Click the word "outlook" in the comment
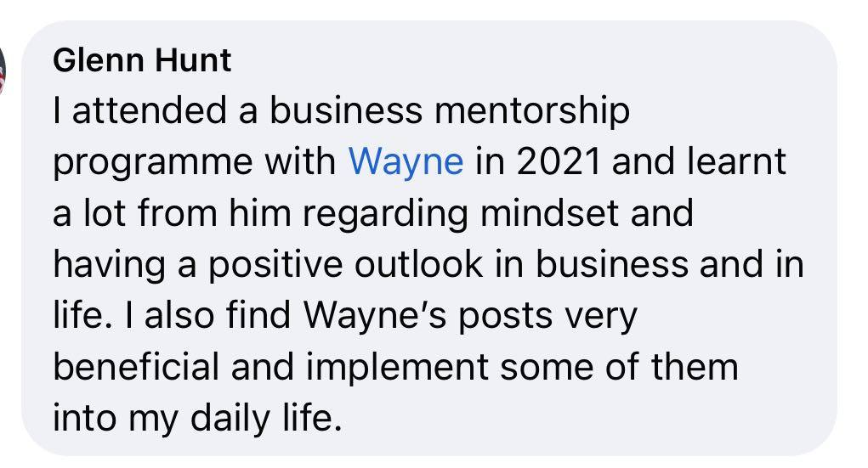The image size is (868, 468). (x=418, y=264)
